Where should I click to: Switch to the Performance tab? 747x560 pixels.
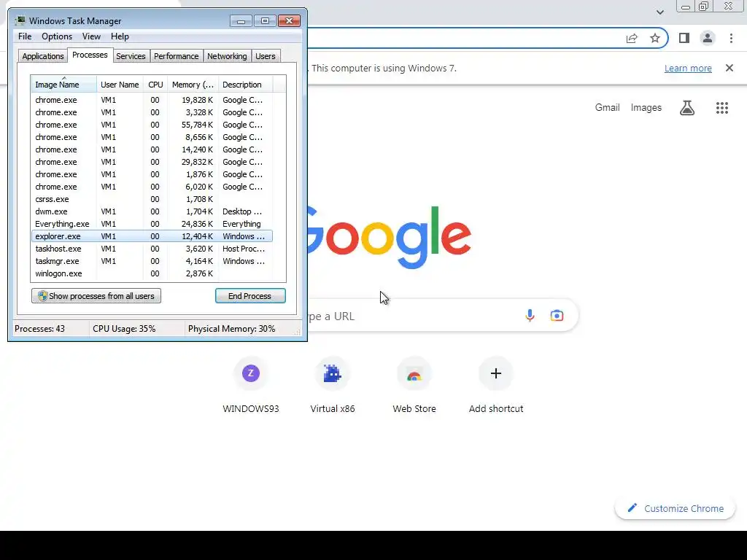(176, 56)
